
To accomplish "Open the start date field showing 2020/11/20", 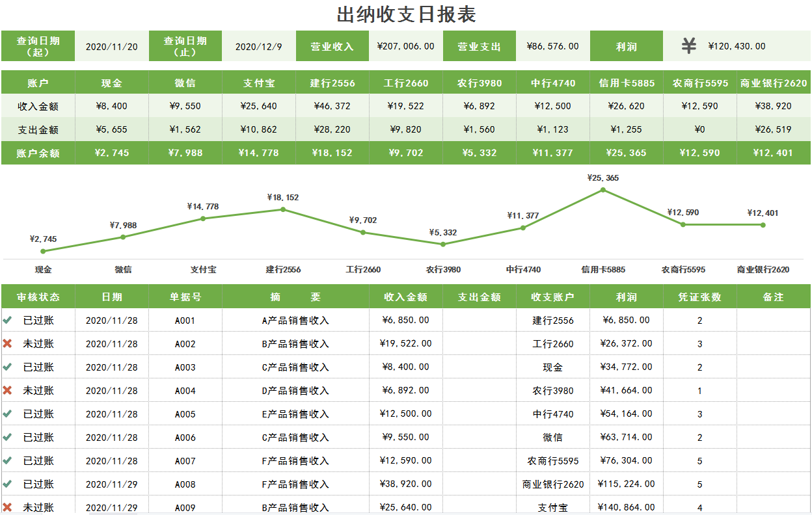I will pyautogui.click(x=112, y=46).
